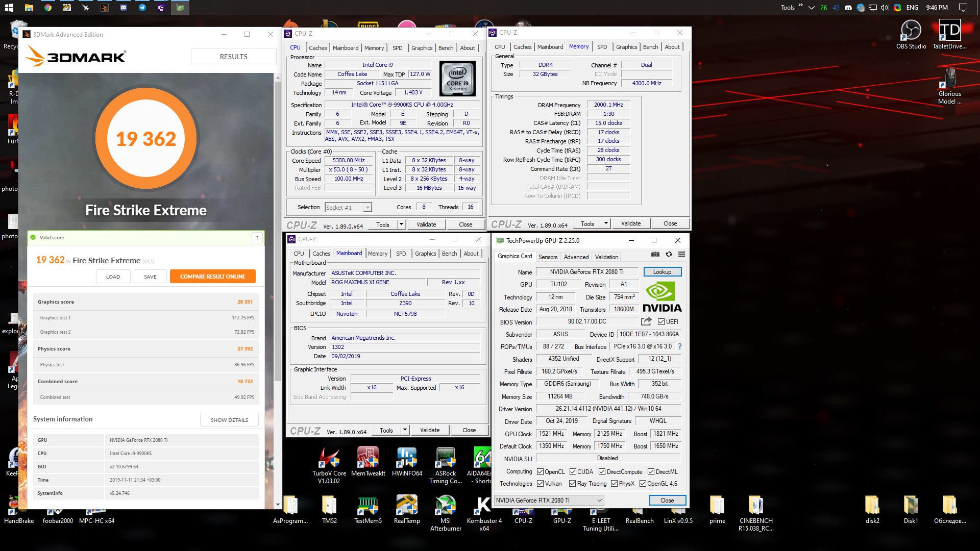
Task: Open the CINEBENCH R15 desktop folder
Action: point(756,513)
